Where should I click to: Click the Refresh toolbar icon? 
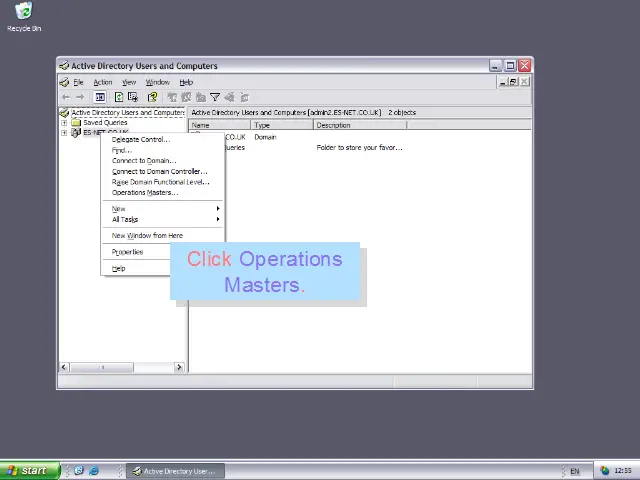click(119, 97)
